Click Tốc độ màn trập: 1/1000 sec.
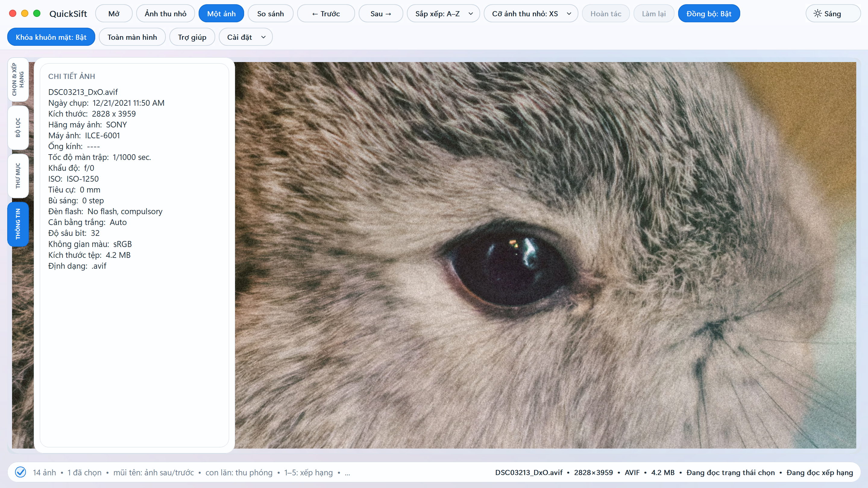868x488 pixels. [99, 157]
